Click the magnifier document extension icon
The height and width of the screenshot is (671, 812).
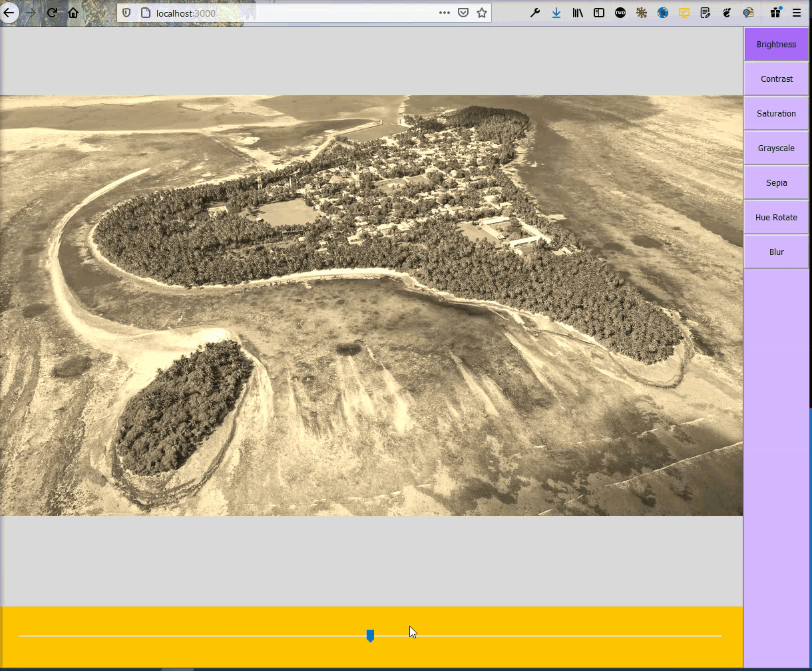pyautogui.click(x=748, y=13)
